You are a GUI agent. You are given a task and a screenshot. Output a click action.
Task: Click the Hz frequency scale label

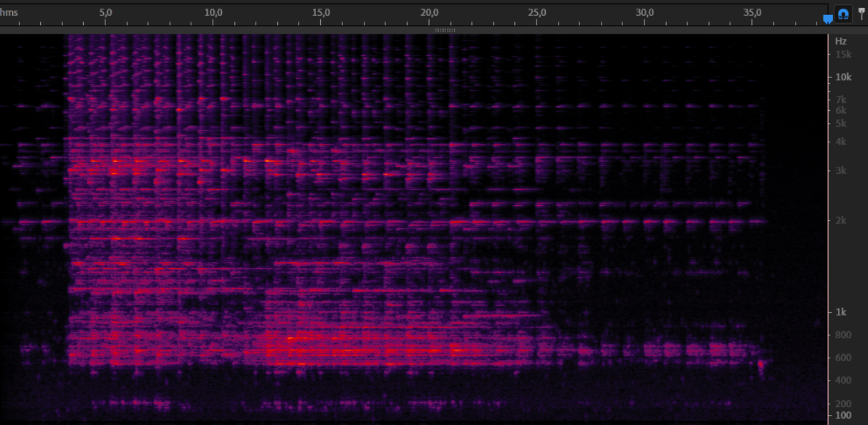point(841,41)
